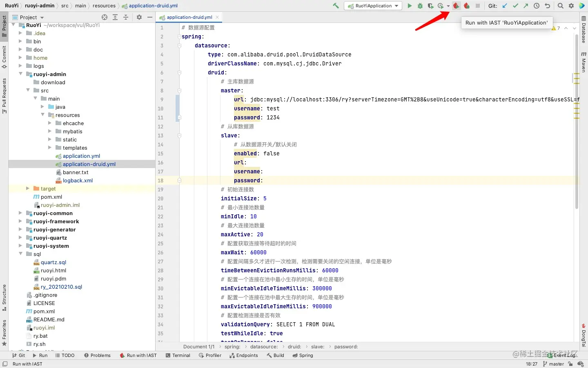Open IDE Settings gear in toolbar
The image size is (588, 368).
[x=571, y=6]
